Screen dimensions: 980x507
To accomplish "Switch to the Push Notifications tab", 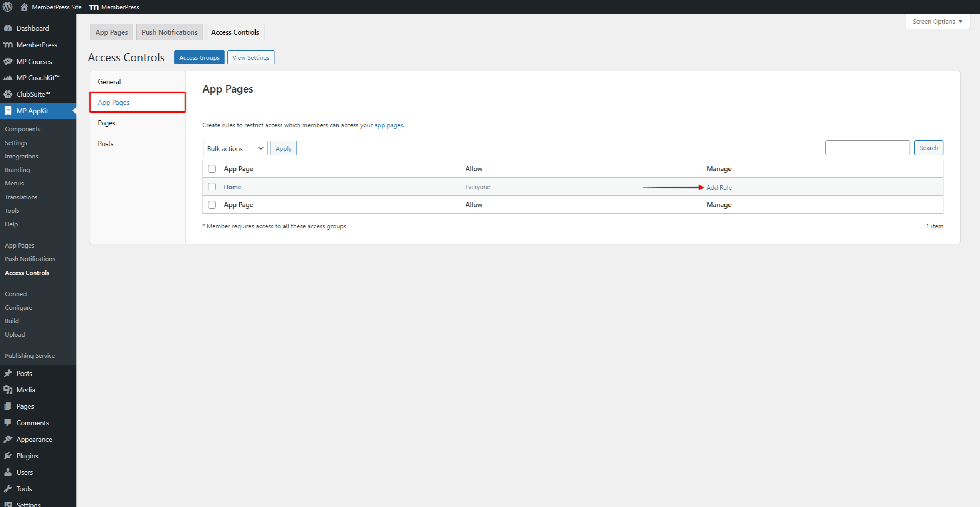I will coord(169,32).
